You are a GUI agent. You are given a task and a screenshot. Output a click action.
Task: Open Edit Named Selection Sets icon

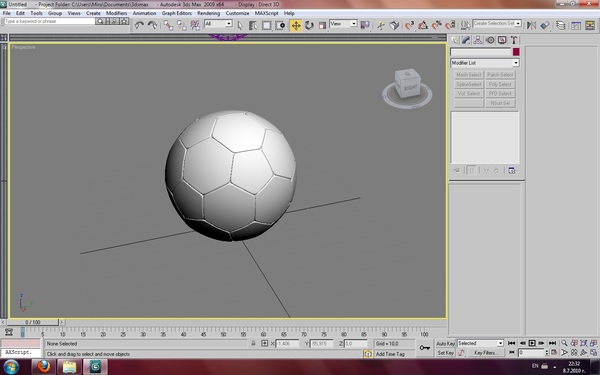click(465, 25)
